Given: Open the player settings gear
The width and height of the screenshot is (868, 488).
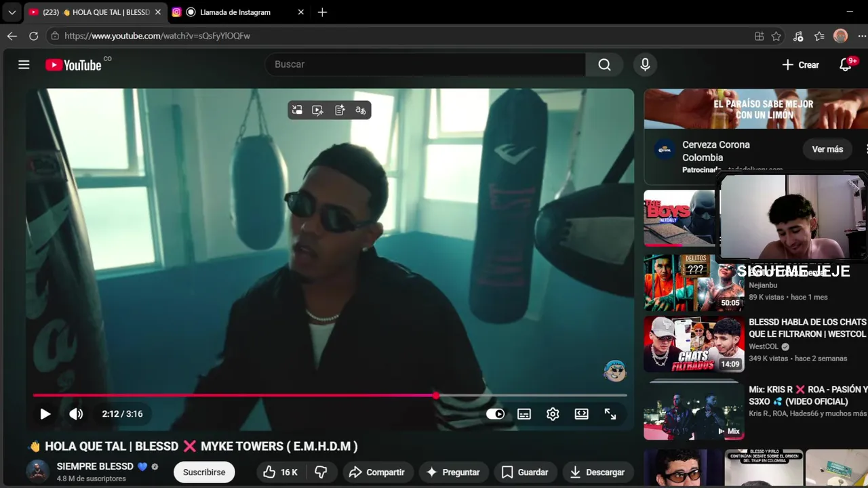Looking at the screenshot, I should click(x=553, y=414).
